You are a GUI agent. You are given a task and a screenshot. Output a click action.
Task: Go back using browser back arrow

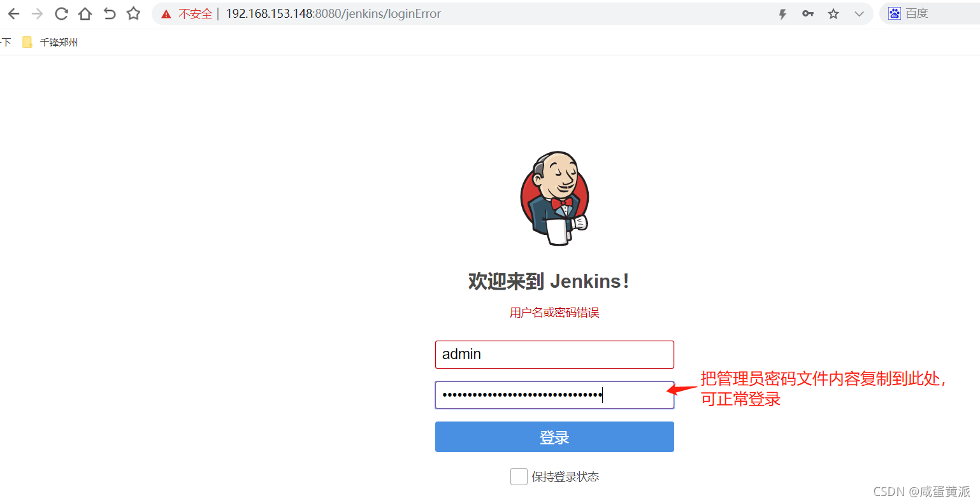tap(13, 13)
